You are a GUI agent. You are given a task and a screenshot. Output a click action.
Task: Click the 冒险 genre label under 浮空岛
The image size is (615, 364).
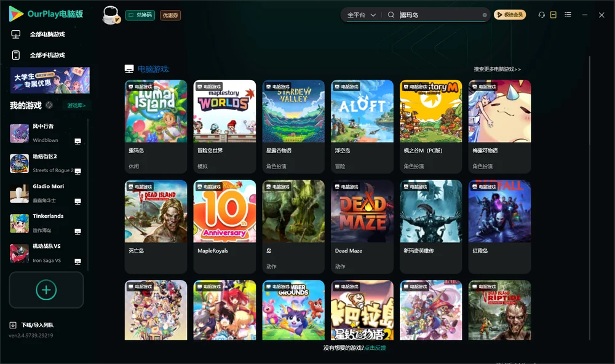[x=340, y=166]
